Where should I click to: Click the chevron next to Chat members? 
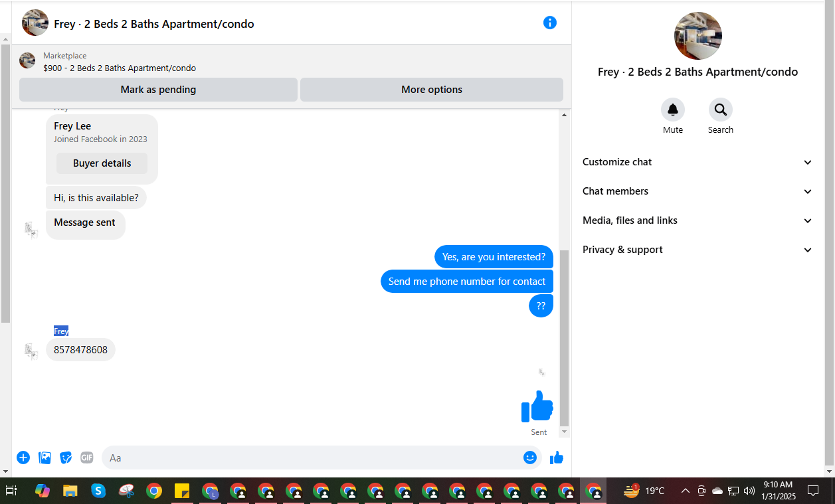click(x=808, y=192)
